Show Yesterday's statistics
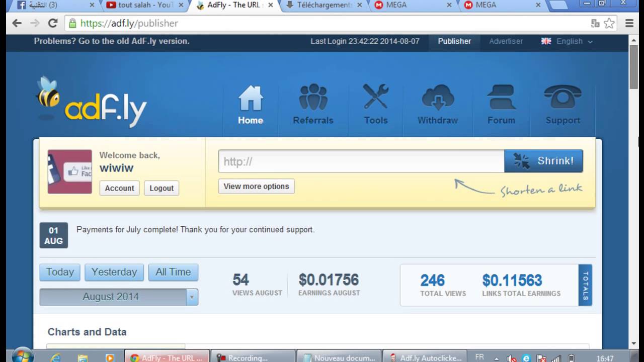This screenshot has width=644, height=362. point(114,272)
